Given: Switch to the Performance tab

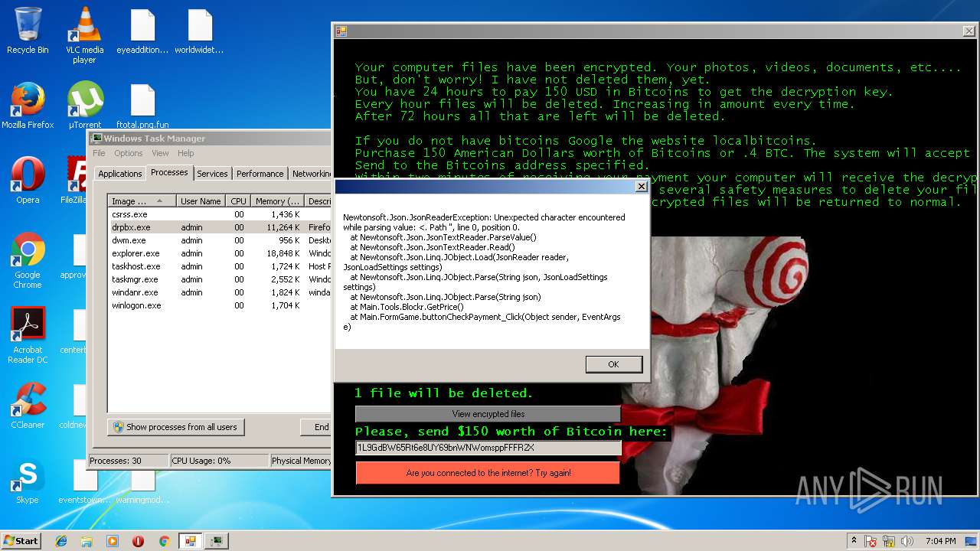Looking at the screenshot, I should click(x=260, y=174).
